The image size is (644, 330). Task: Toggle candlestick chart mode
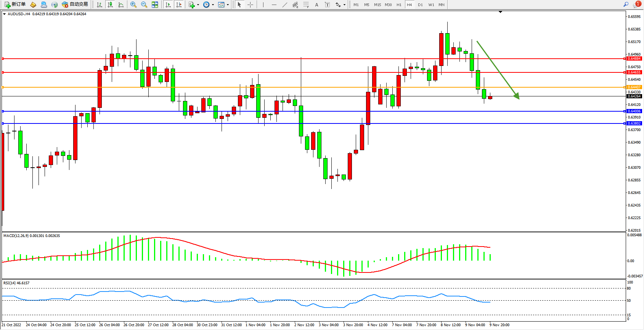(x=110, y=5)
